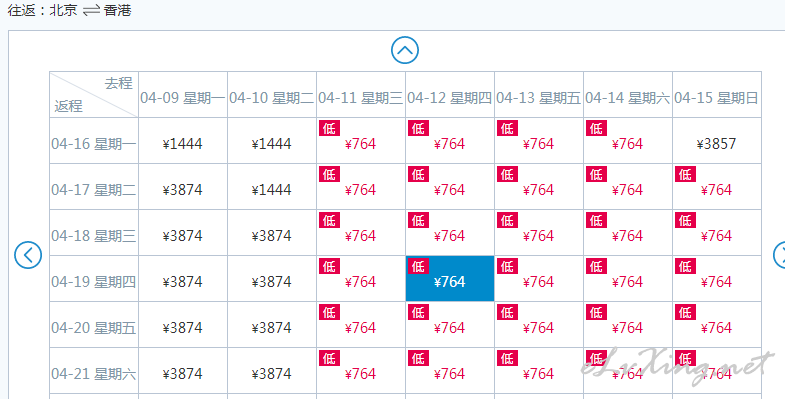Pick ¥764 fare departing 04-11 returning 04-21

360,371
